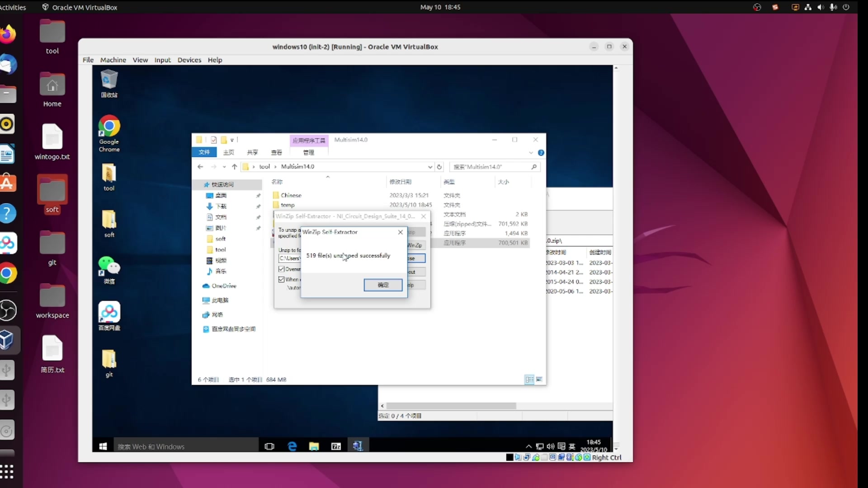This screenshot has width=868, height=488.
Task: Toggle the partly hidden 'When' checkbox
Action: tap(281, 280)
